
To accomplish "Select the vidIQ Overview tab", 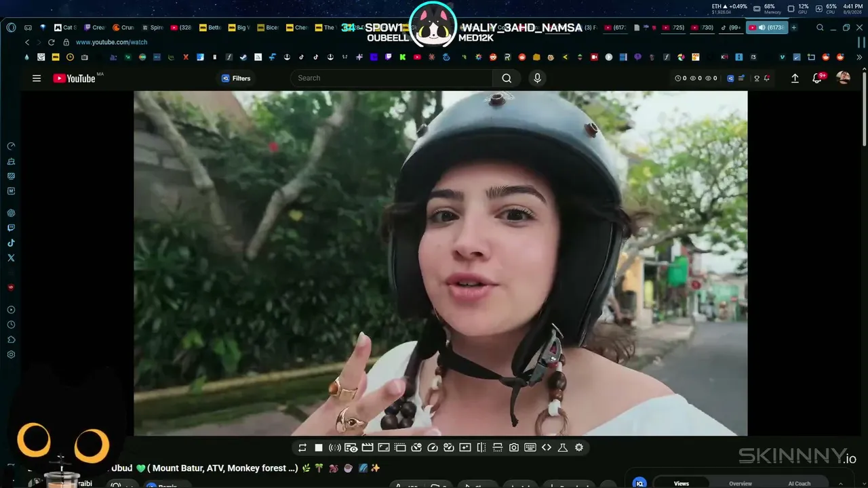I will point(741,483).
